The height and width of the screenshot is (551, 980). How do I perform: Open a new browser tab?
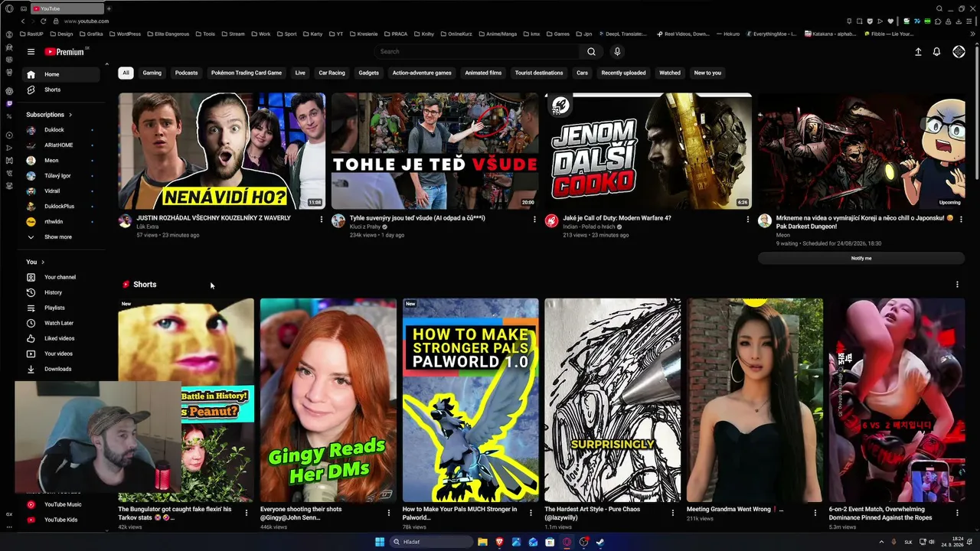[x=109, y=8]
